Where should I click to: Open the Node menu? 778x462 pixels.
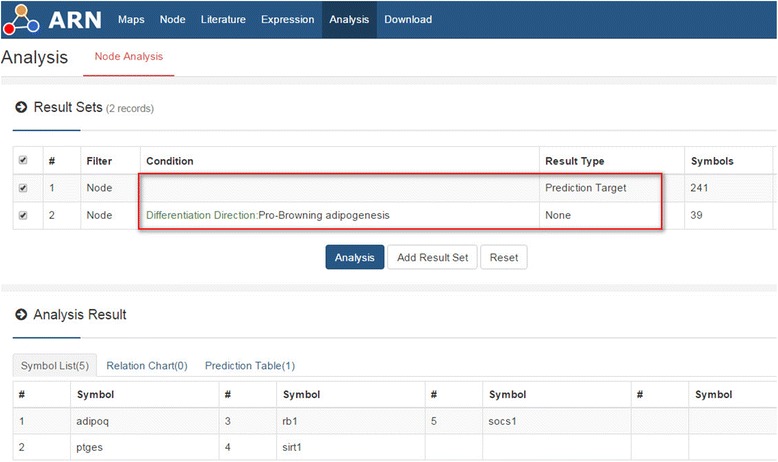[x=172, y=20]
